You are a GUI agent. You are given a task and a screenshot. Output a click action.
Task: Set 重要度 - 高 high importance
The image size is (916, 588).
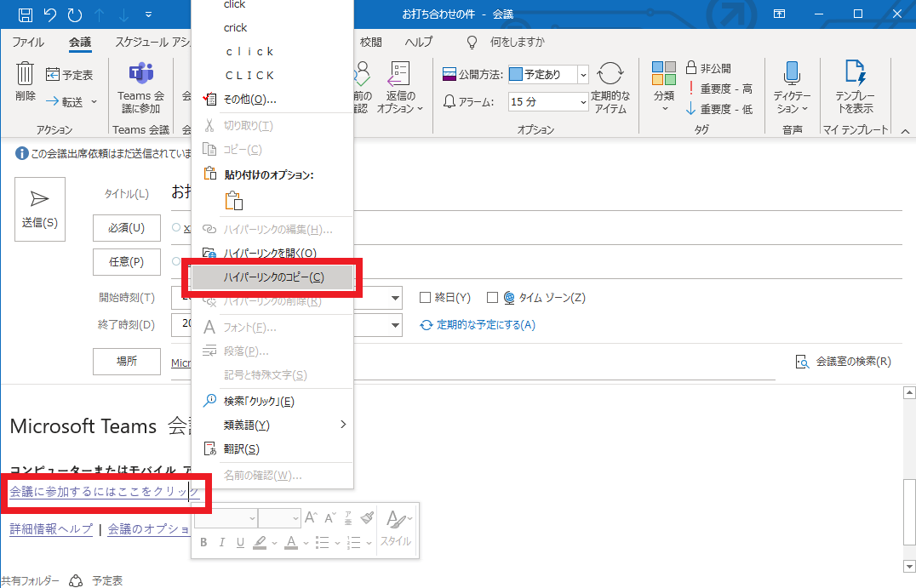coord(719,88)
